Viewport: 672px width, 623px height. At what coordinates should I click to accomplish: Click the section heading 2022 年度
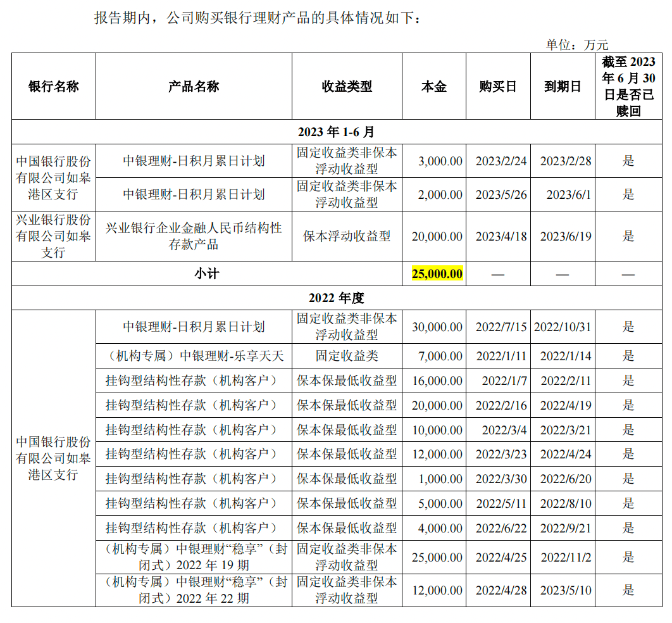click(337, 298)
